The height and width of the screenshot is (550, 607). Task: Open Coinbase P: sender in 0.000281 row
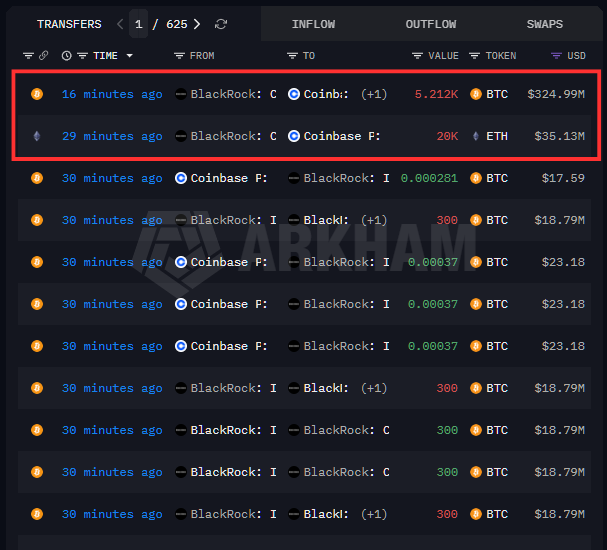[x=229, y=178]
